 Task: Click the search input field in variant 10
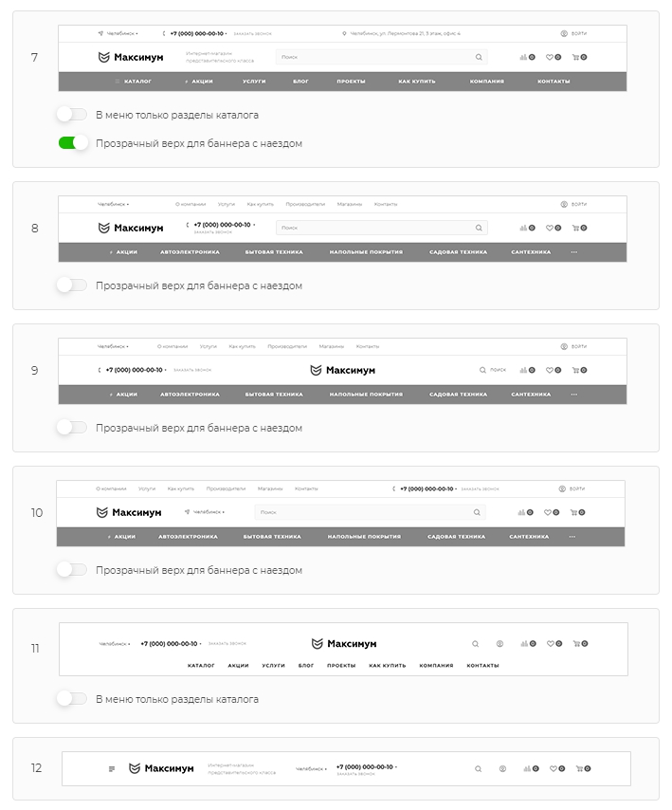pyautogui.click(x=370, y=512)
